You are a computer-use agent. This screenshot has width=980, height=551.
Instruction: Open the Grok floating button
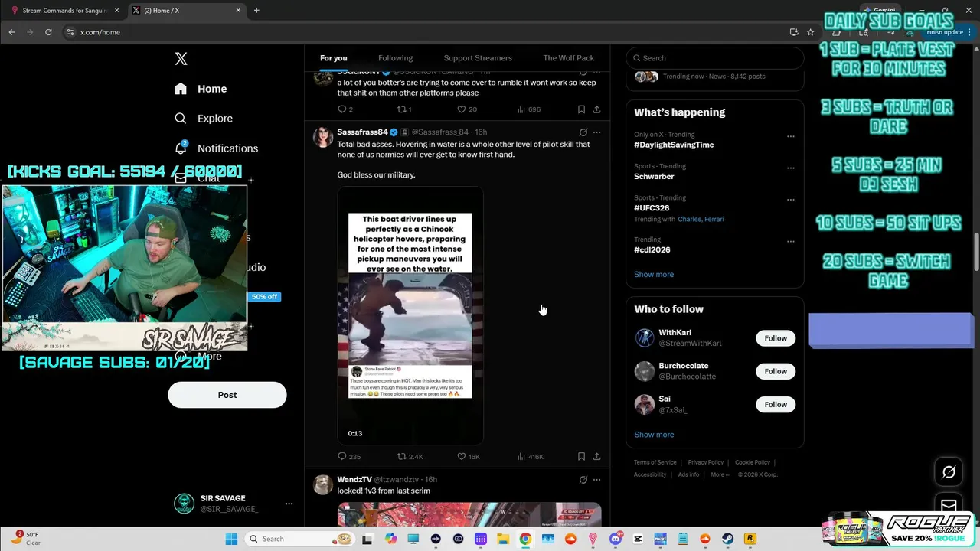pos(949,472)
